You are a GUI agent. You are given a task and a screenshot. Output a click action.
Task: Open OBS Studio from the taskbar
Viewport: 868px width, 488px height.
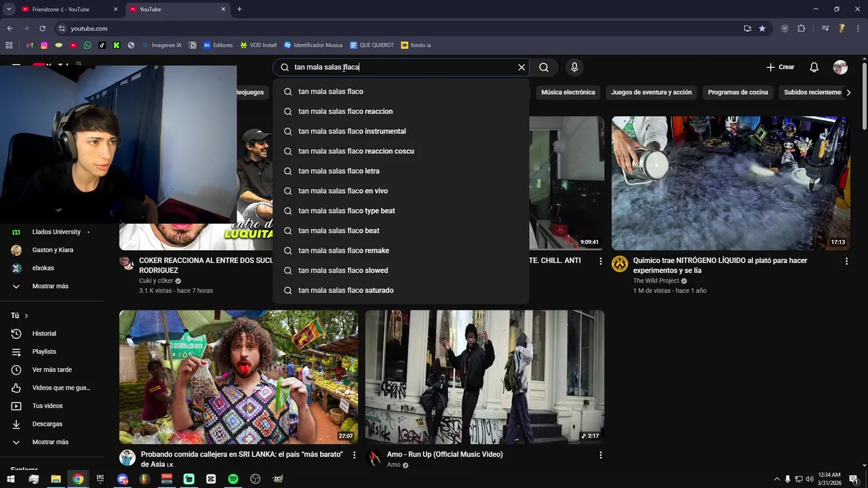point(255,479)
